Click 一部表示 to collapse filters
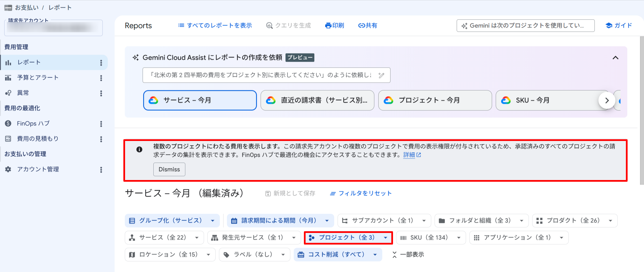This screenshot has width=644, height=272. pos(408,254)
